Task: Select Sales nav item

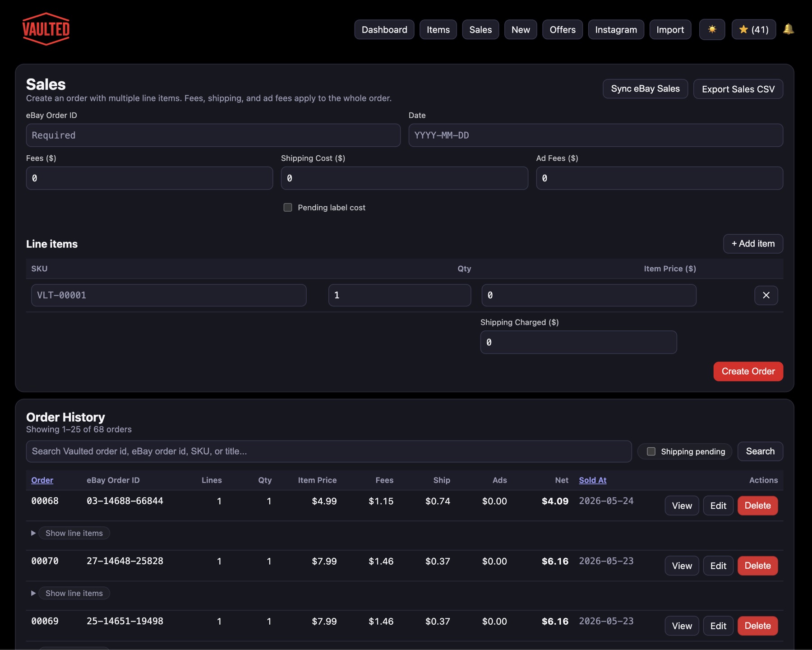Action: 480,29
